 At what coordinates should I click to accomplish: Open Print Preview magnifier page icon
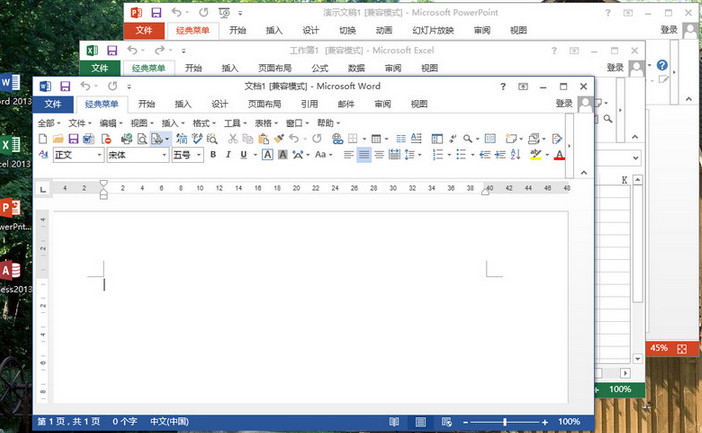pos(142,139)
